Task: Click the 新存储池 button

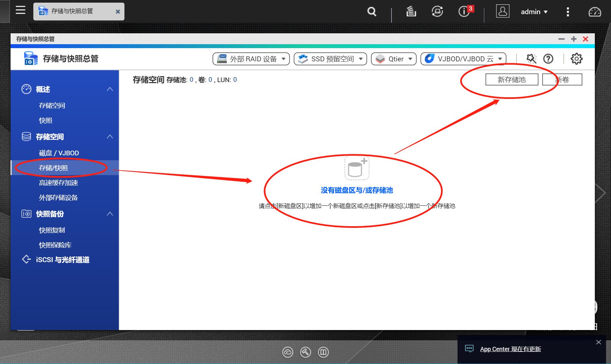Action: point(512,79)
